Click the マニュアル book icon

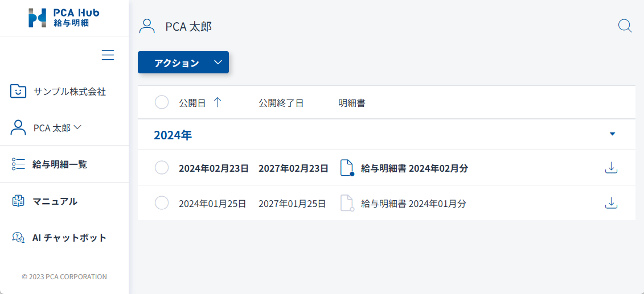(x=18, y=201)
